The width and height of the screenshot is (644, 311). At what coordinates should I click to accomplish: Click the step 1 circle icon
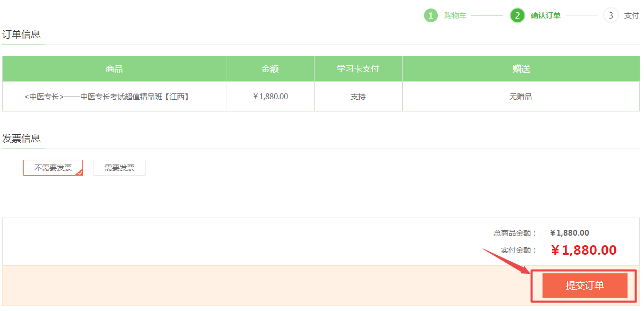coord(430,15)
